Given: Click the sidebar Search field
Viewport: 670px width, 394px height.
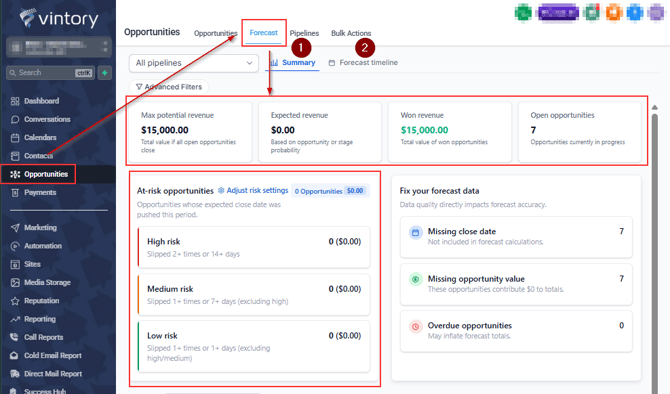Looking at the screenshot, I should [x=50, y=73].
